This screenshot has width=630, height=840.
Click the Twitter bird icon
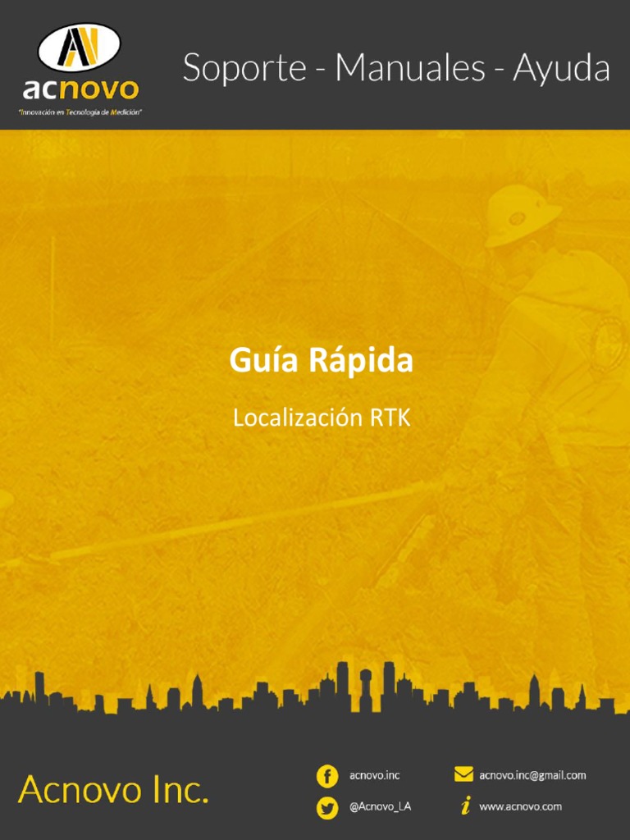(x=327, y=808)
